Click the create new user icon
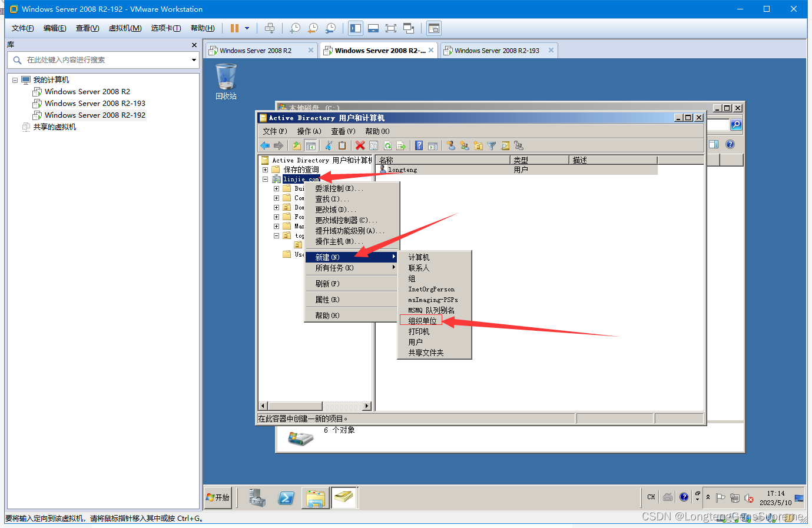The height and width of the screenshot is (528, 812). click(450, 145)
